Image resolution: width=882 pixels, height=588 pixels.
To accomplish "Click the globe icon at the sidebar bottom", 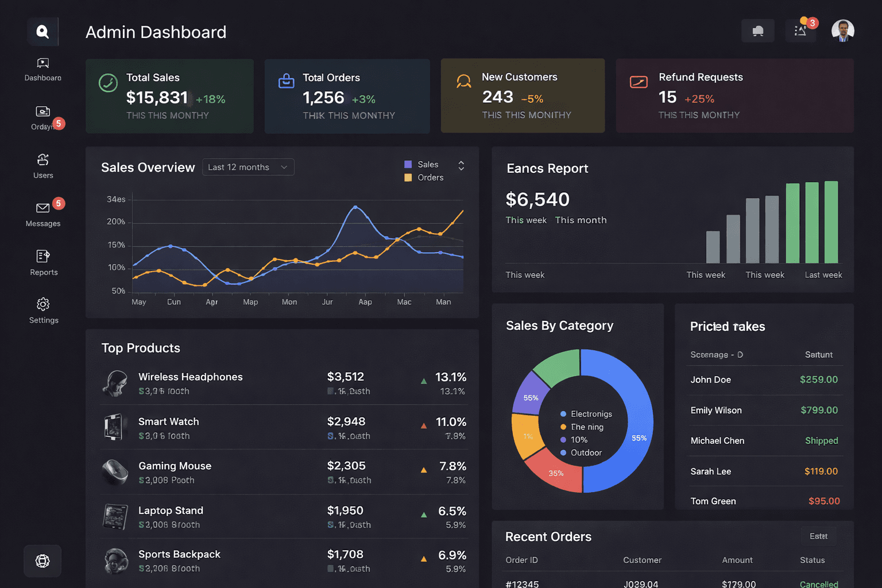I will pos(42,561).
